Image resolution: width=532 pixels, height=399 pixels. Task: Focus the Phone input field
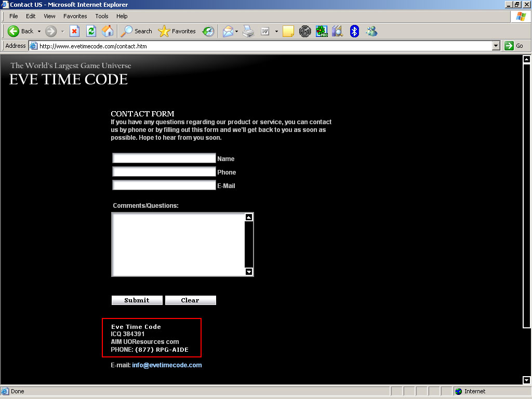pos(164,171)
